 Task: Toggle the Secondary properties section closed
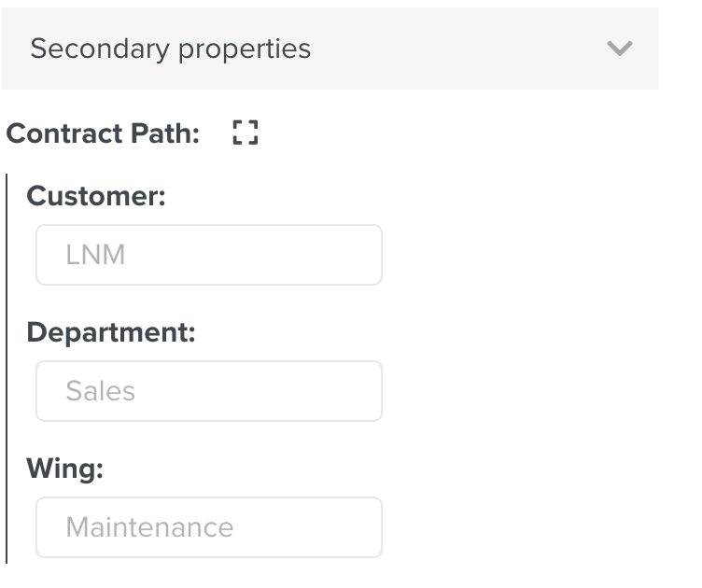pos(620,49)
